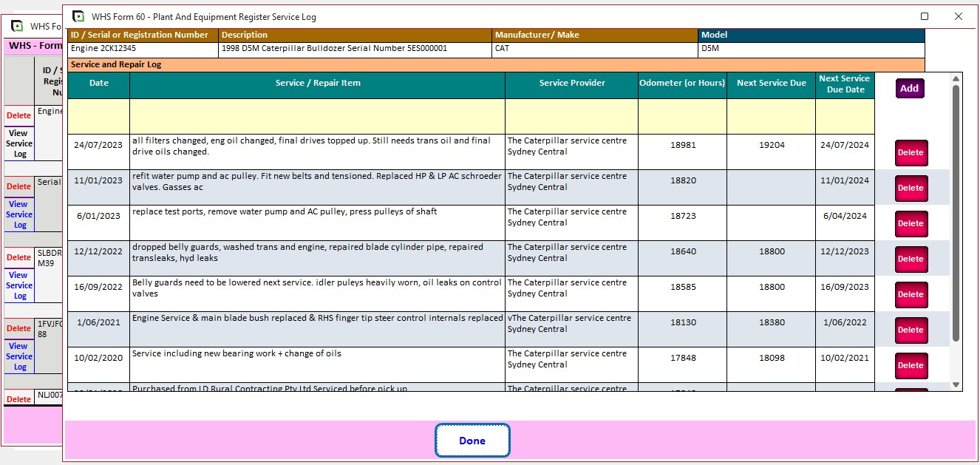Click the empty Odometer (or Hours) input cell
This screenshot has height=465, width=980.
pyautogui.click(x=682, y=117)
